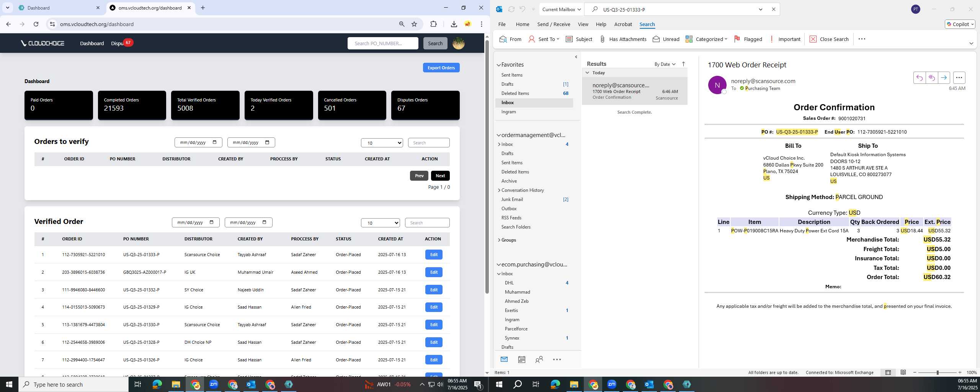Screen dimensions: 980x392
Task: Expand Conversation History folder
Action: pyautogui.click(x=499, y=190)
